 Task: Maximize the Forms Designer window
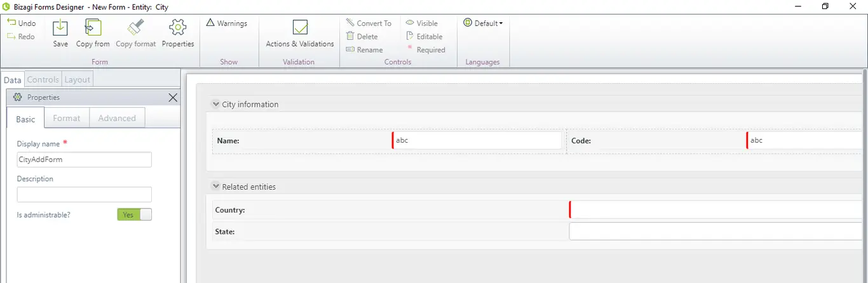click(825, 6)
